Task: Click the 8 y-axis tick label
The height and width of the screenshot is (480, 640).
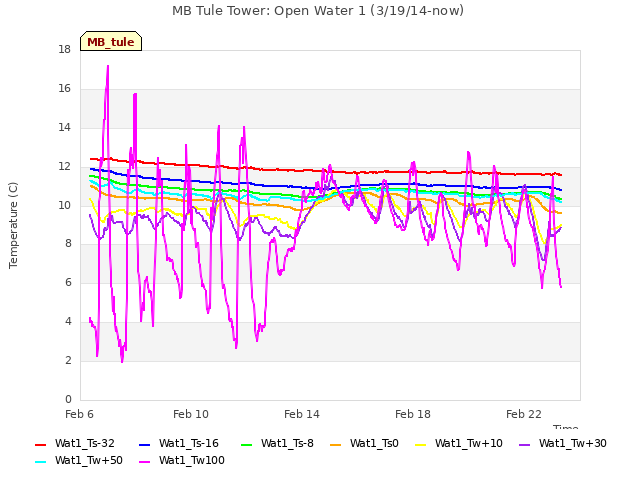Action: pyautogui.click(x=68, y=244)
